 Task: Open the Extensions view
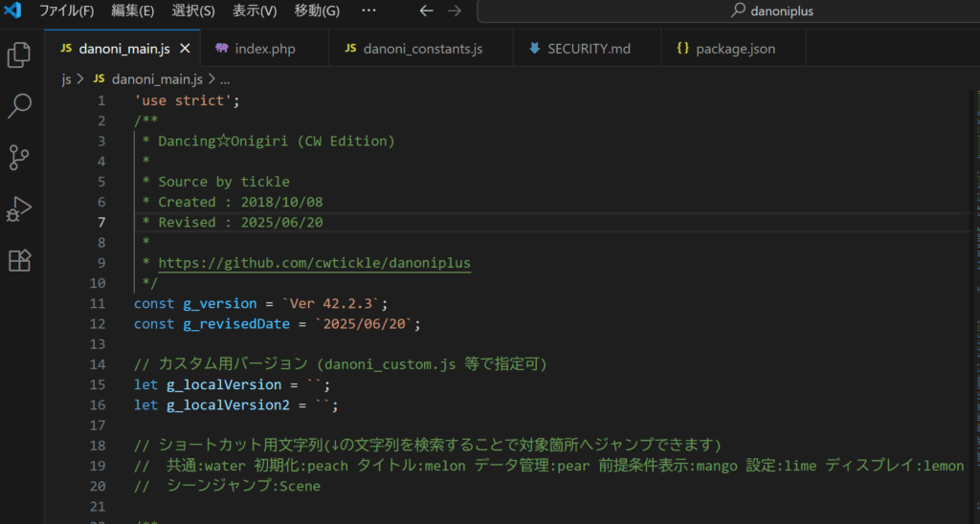(x=19, y=260)
